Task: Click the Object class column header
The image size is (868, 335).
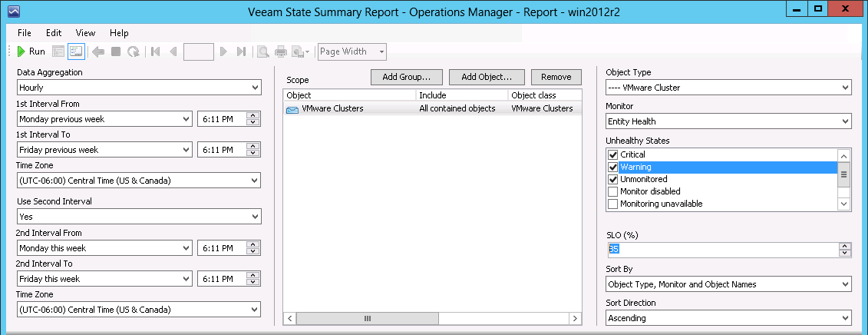Action: (545, 95)
